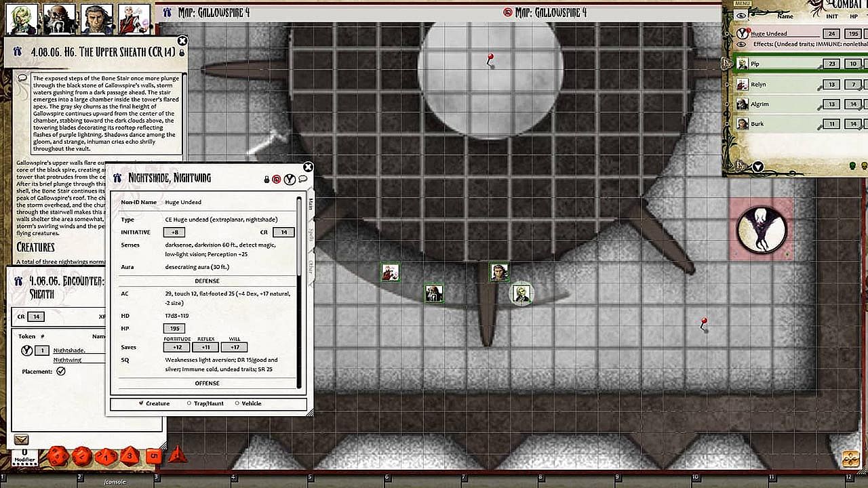Screen dimensions: 868x488
Task: Click the Huge Undead token in Combat Tracker
Action: pyautogui.click(x=743, y=33)
